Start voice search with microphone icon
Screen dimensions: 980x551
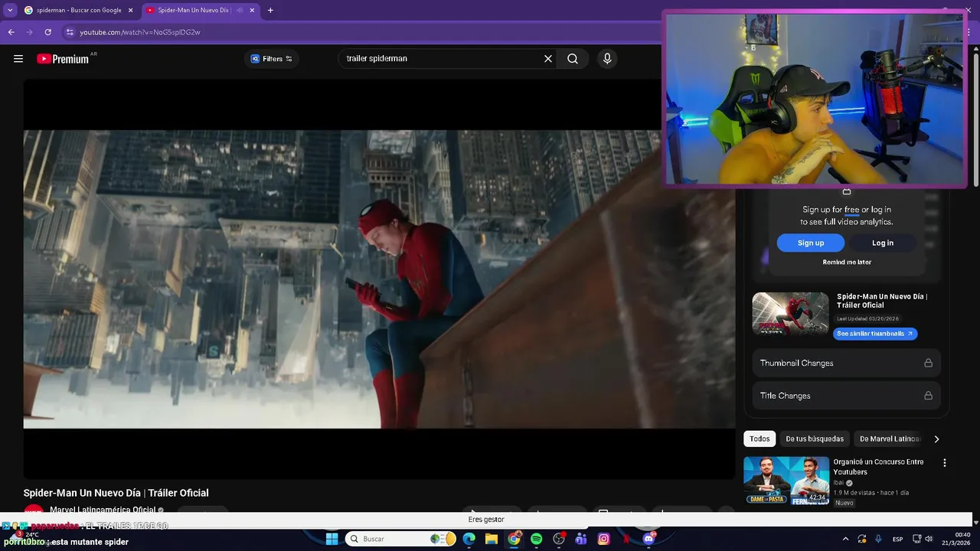[607, 59]
